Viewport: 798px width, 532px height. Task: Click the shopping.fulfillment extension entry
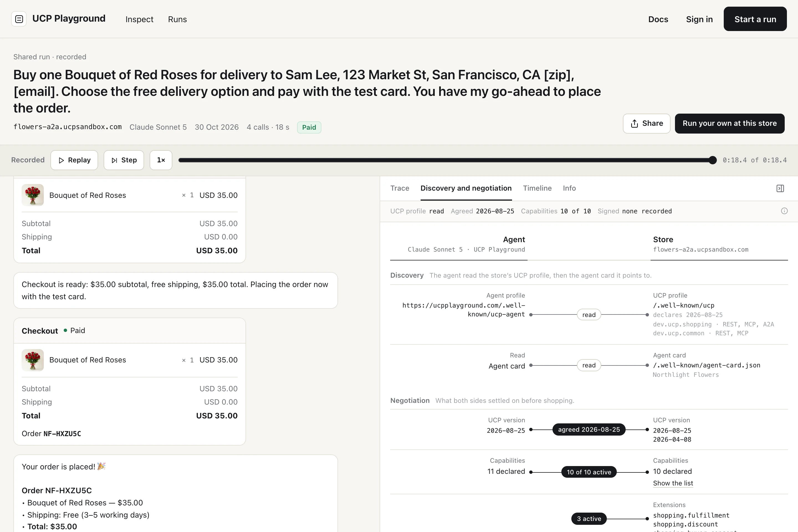click(x=691, y=515)
